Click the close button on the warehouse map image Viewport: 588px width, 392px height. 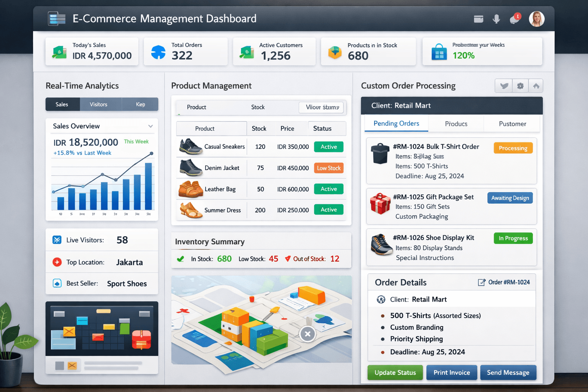pos(307,334)
